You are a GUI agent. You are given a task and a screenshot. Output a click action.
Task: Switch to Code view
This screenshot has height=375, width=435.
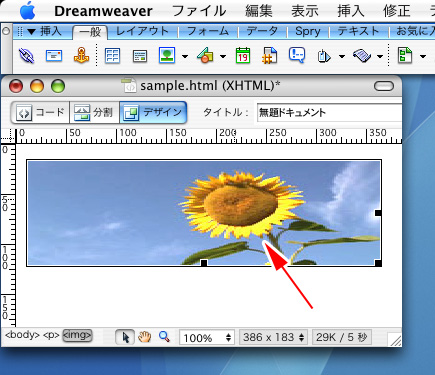tap(40, 112)
